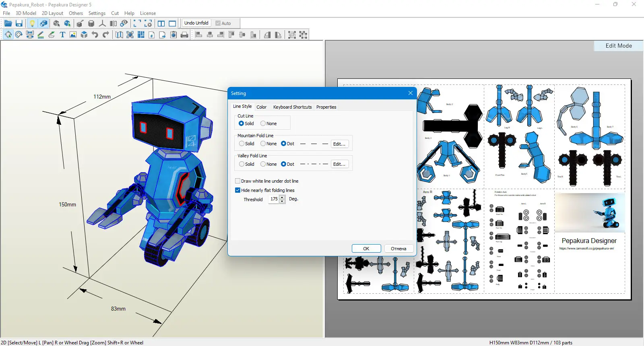
Task: Open the Others menu
Action: (76, 13)
